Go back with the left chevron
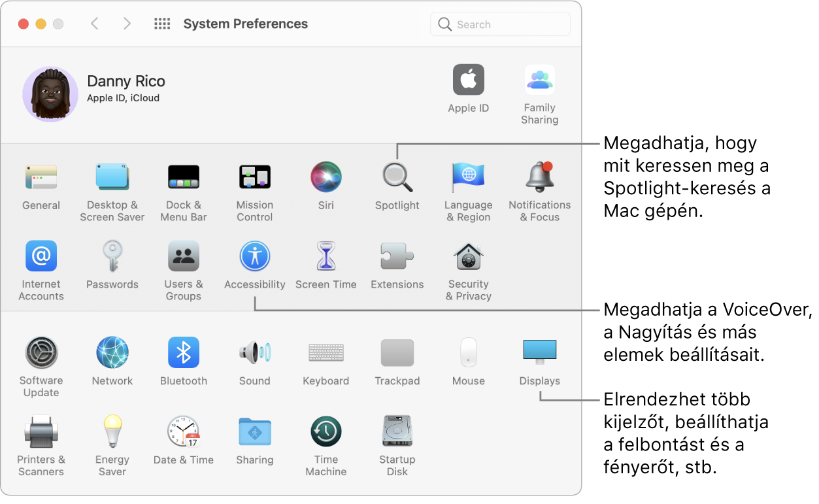819x504 pixels. [x=95, y=24]
